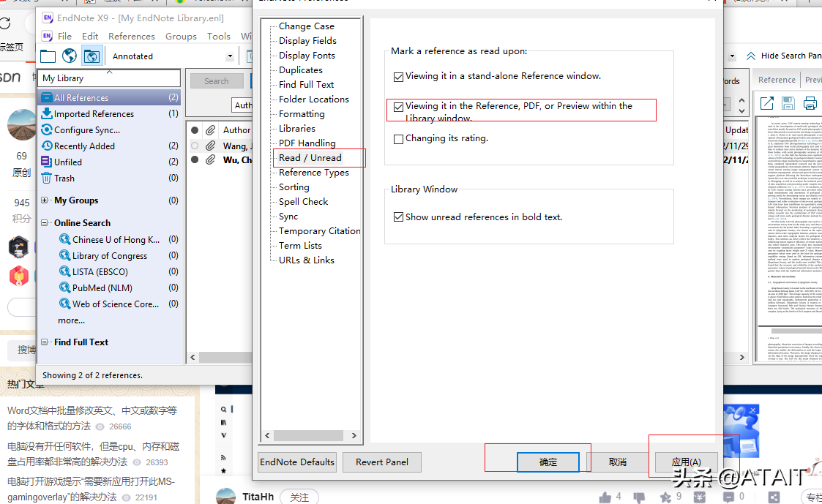Click the yen reward icon on webpage
Screen dimensions: 822x504
coord(699,497)
